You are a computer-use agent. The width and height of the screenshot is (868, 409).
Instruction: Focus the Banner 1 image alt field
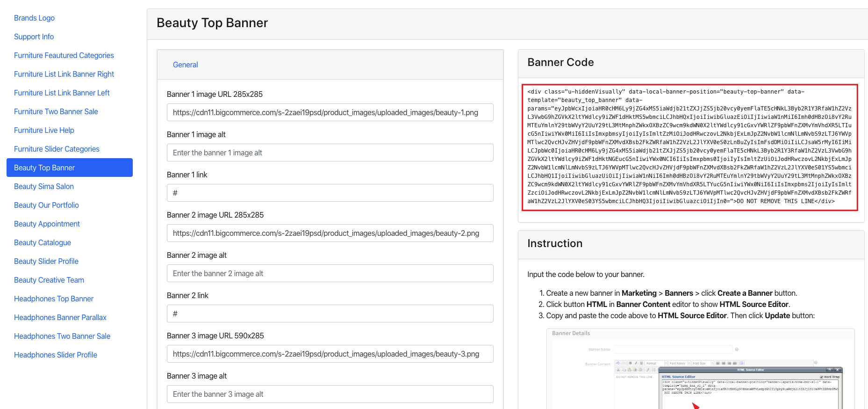pos(330,153)
